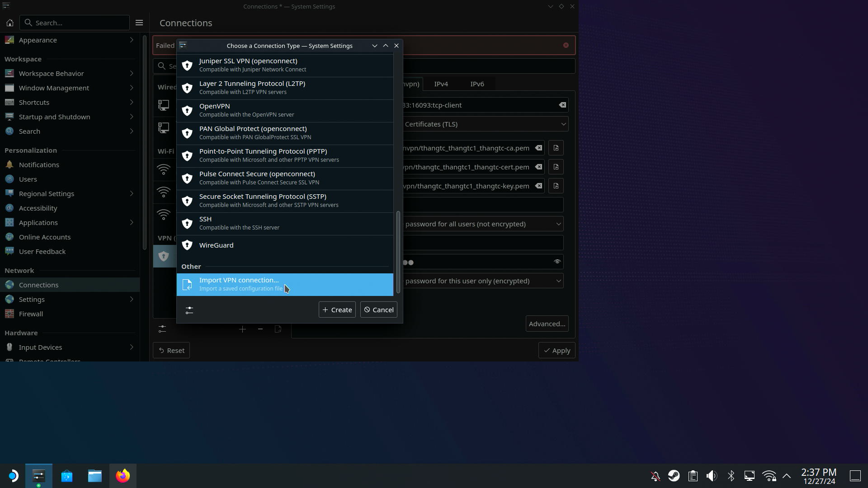Browse file for thangtc-key.pem field
This screenshot has width=868, height=488.
(x=556, y=186)
